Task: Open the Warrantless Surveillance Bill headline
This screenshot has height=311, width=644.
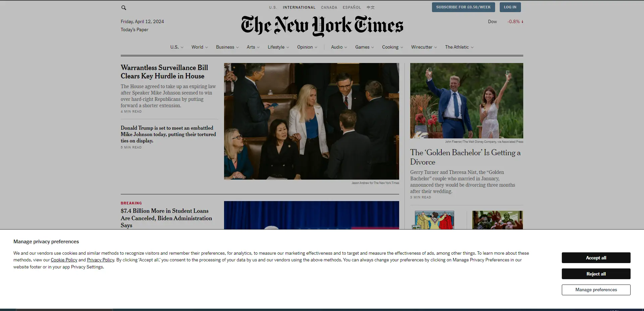Action: 164,72
